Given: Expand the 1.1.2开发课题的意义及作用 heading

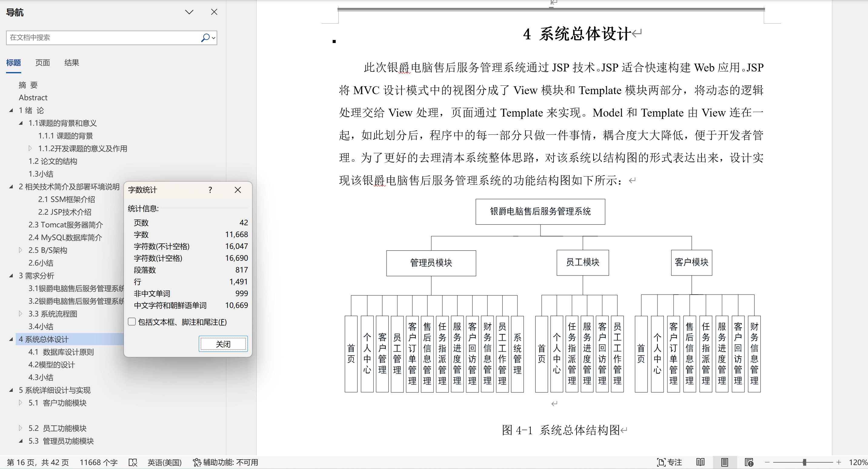Looking at the screenshot, I should (30, 148).
